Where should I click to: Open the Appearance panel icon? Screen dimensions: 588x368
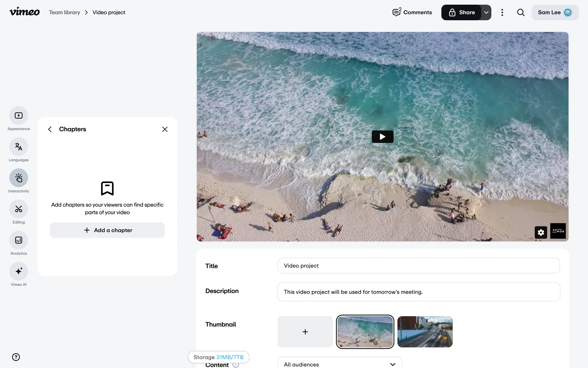[x=19, y=116]
